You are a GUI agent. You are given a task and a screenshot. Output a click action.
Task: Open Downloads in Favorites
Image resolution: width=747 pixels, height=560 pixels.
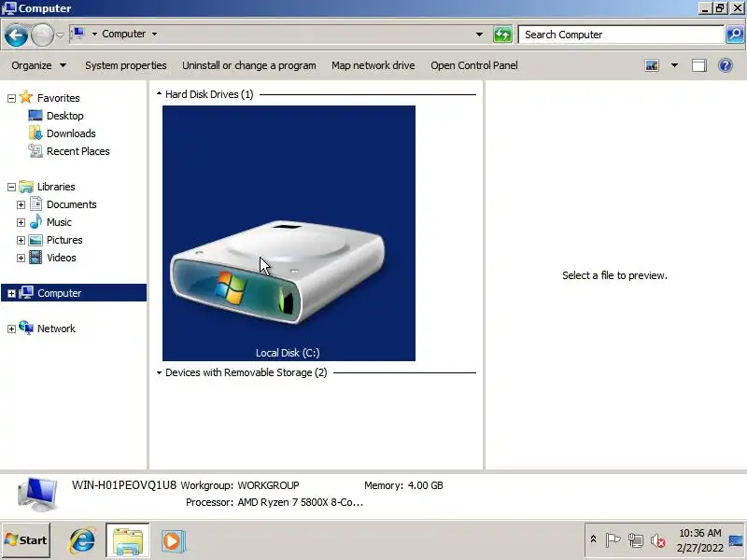71,133
